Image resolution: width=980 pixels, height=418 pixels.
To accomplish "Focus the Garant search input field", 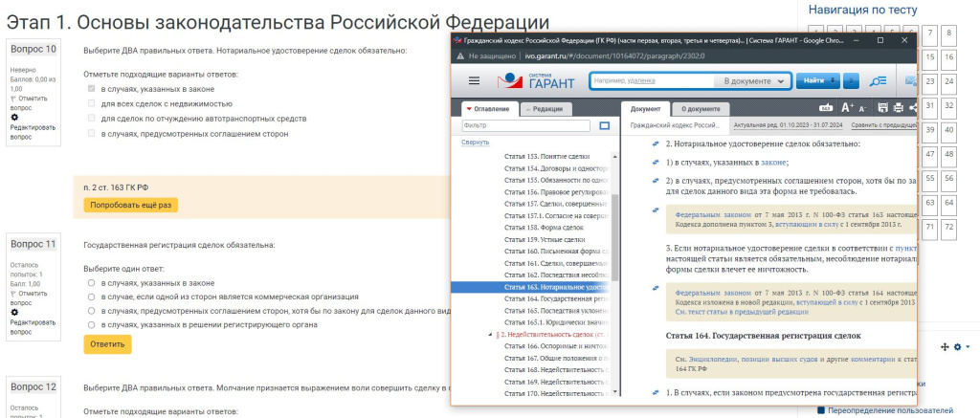I will 653,81.
